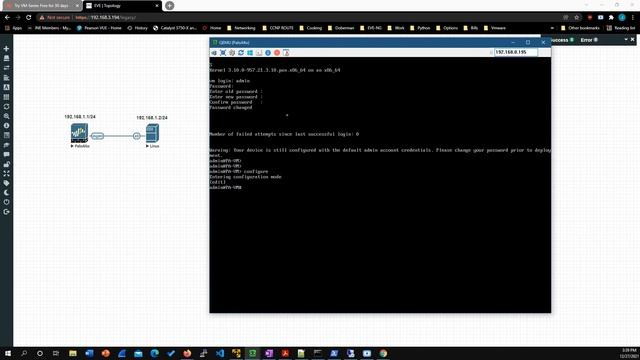Open Microsoft Edge from the taskbar
Image resolution: width=640 pixels, height=360 pixels.
pos(154,353)
